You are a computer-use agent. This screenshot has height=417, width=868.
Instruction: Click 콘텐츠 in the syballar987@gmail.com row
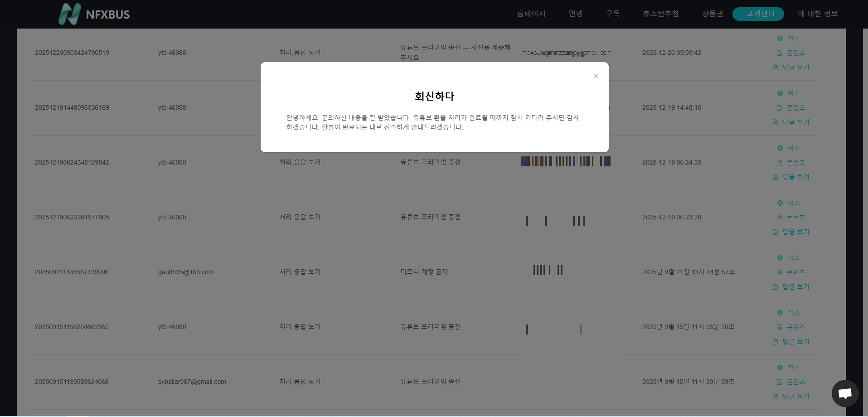pos(791,382)
